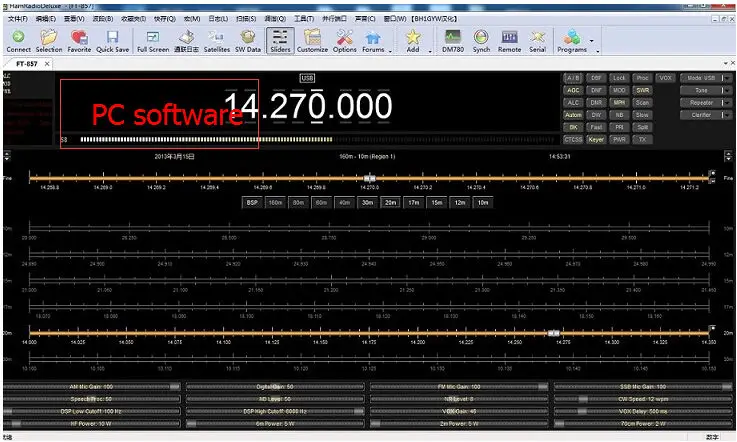Open the 文件(F) menu

coord(18,19)
